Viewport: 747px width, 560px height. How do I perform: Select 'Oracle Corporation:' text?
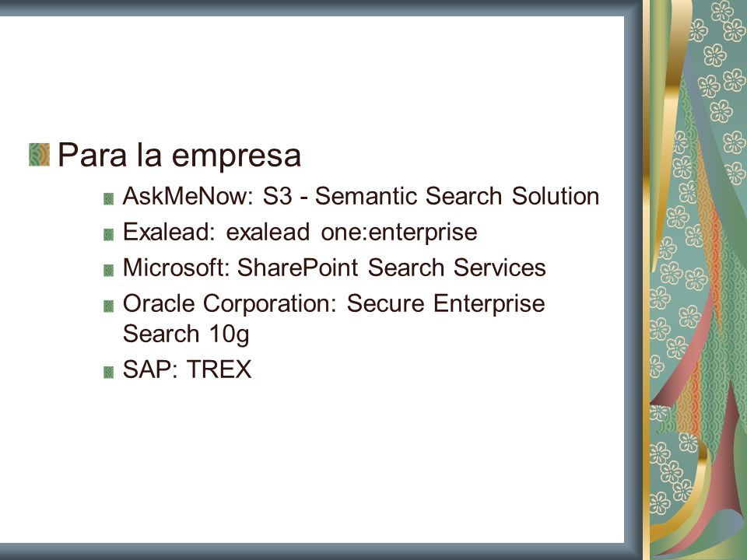point(230,303)
